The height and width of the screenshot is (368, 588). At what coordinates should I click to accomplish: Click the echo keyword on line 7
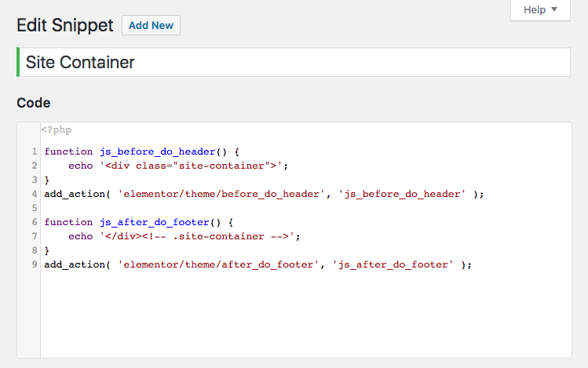click(x=80, y=236)
